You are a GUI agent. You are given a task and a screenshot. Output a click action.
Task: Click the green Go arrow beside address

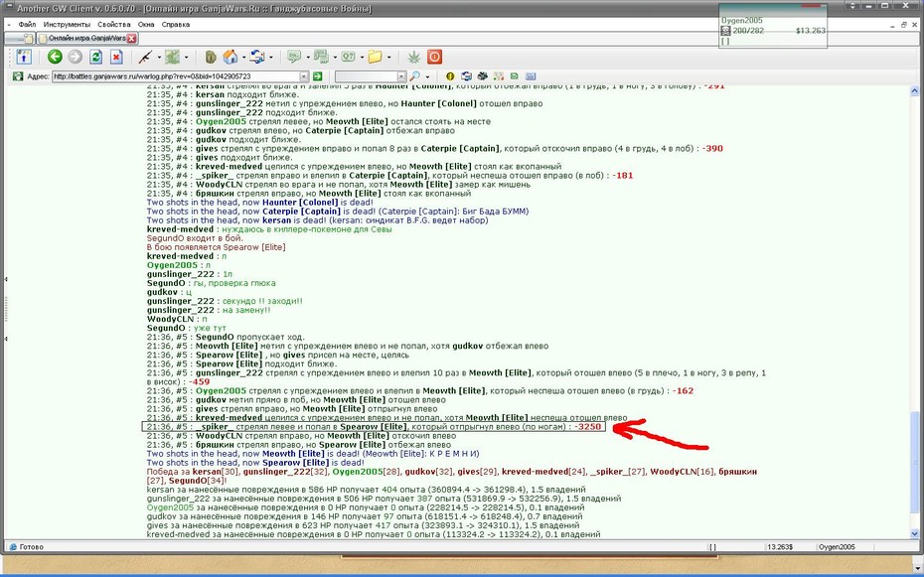(x=318, y=76)
